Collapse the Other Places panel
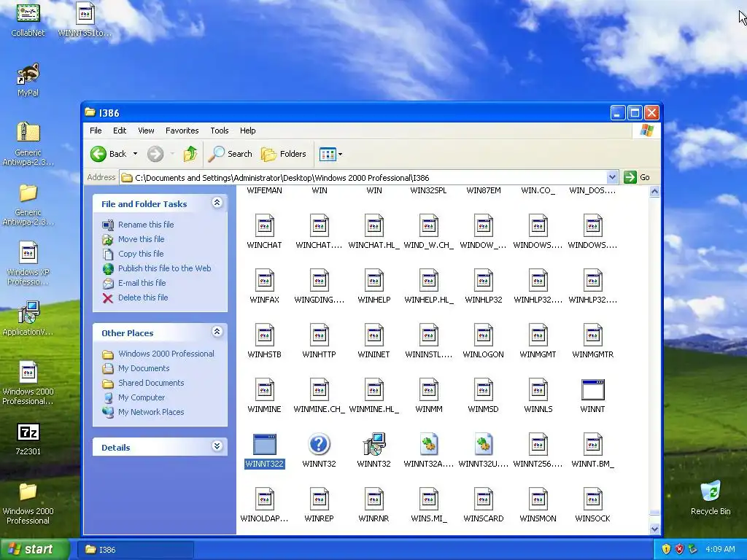 click(217, 332)
